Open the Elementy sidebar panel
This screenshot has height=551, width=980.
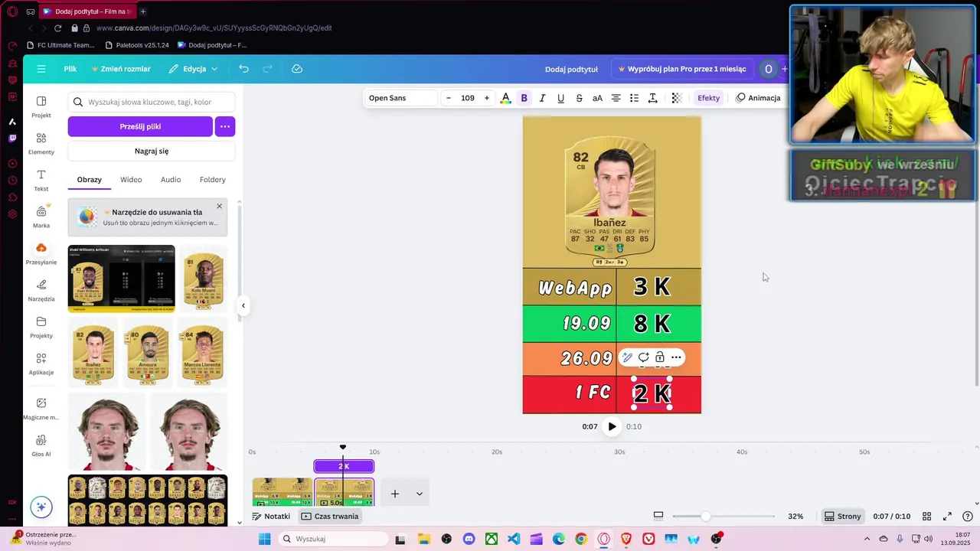pos(41,144)
